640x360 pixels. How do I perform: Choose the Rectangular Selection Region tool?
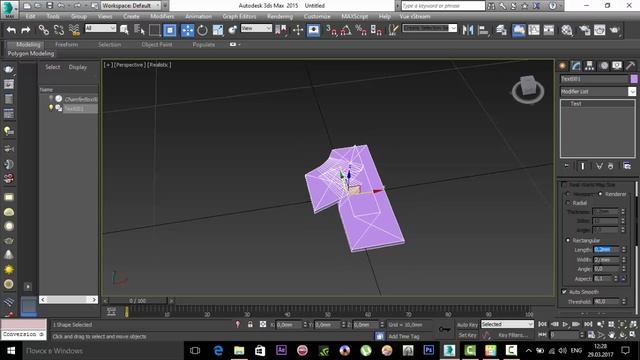point(155,30)
